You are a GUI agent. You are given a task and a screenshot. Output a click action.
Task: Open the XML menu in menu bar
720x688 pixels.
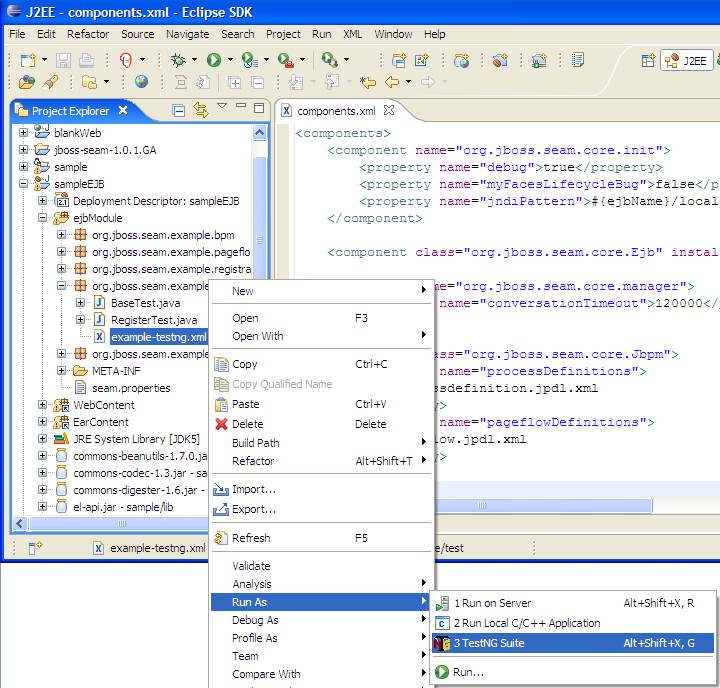352,34
